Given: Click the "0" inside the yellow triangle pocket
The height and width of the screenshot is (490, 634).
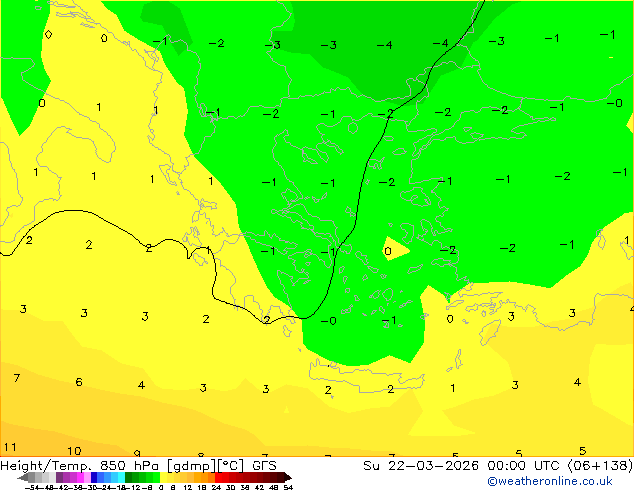Looking at the screenshot, I should pos(388,251).
